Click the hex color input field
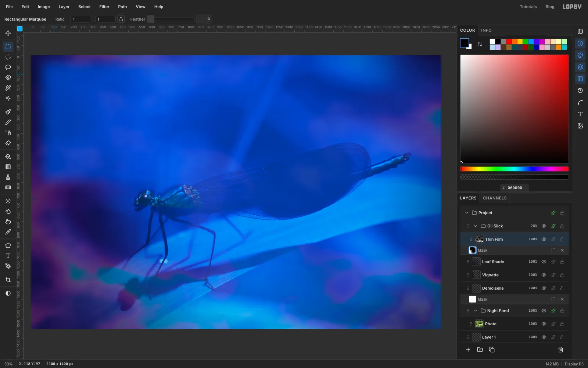The width and height of the screenshot is (588, 368). [x=514, y=188]
